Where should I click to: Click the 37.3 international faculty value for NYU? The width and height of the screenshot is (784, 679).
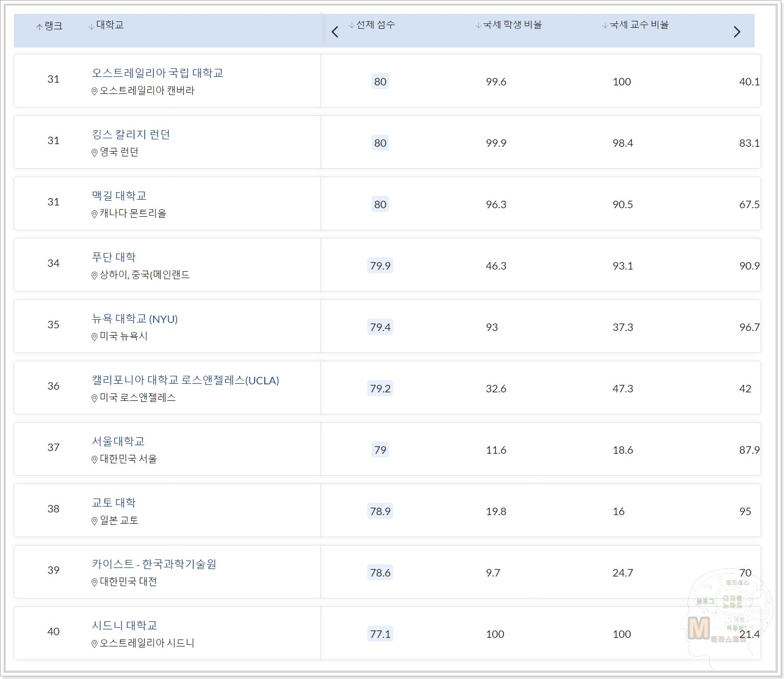(x=623, y=327)
